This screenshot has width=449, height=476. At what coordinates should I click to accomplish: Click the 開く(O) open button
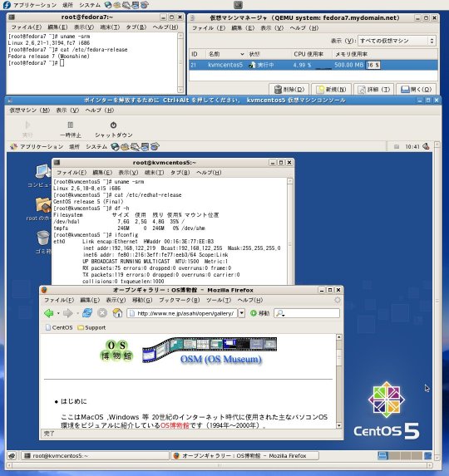click(x=417, y=89)
